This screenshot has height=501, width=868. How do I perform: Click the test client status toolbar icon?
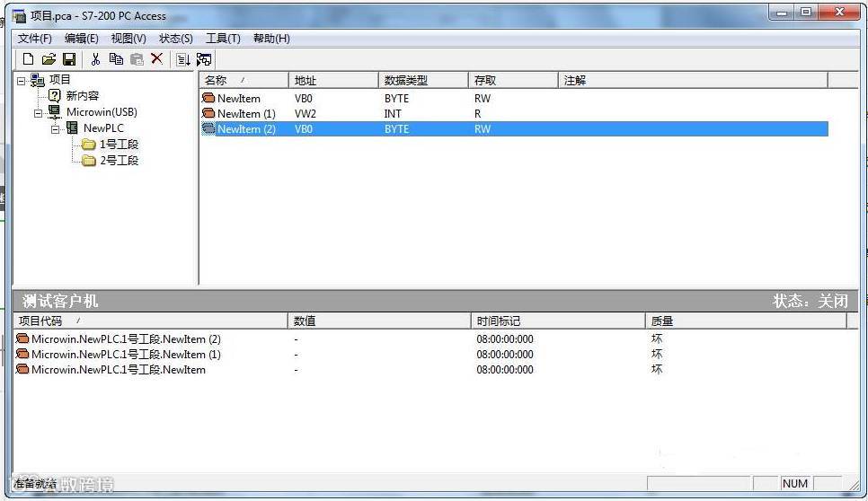[x=204, y=60]
